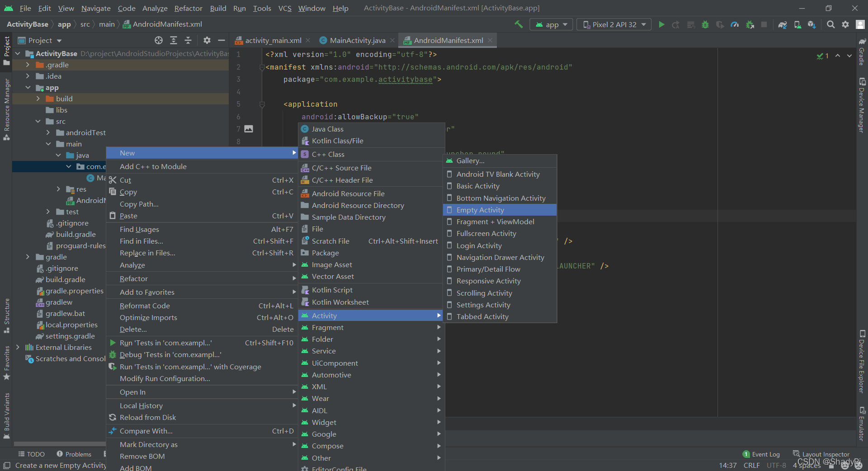Choose Kotlin Class/File in New submenu
The width and height of the screenshot is (868, 471).
coord(371,141)
